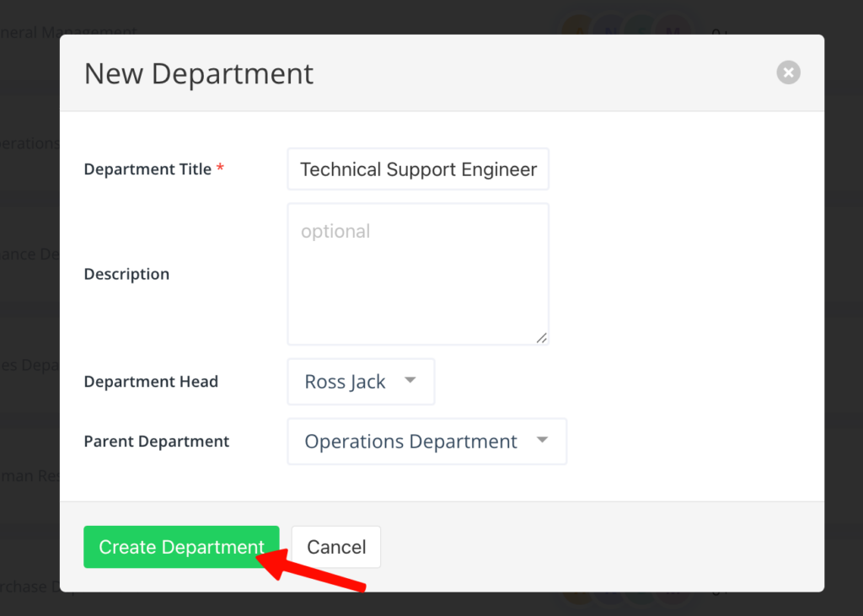Click the New Department heading
This screenshot has height=616, width=863.
click(199, 74)
